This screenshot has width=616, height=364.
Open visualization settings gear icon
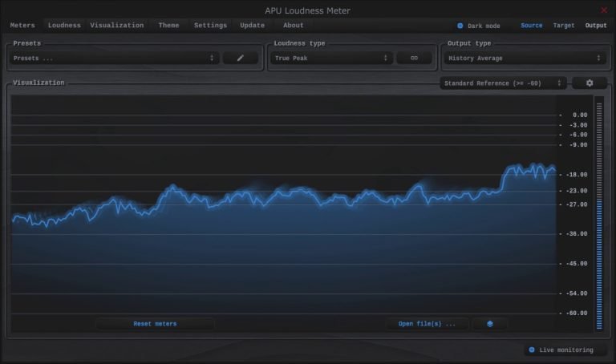click(590, 83)
